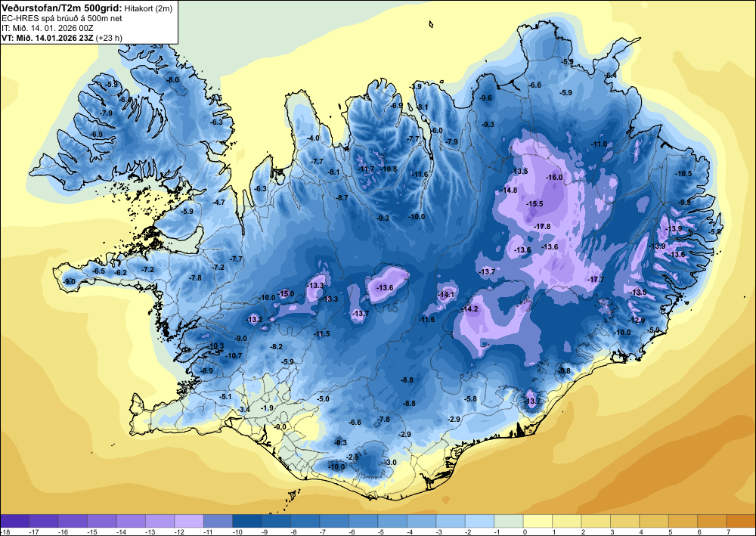Image resolution: width=756 pixels, height=536 pixels.
Task: Click the -17.7 temperature label
Action: click(x=596, y=280)
